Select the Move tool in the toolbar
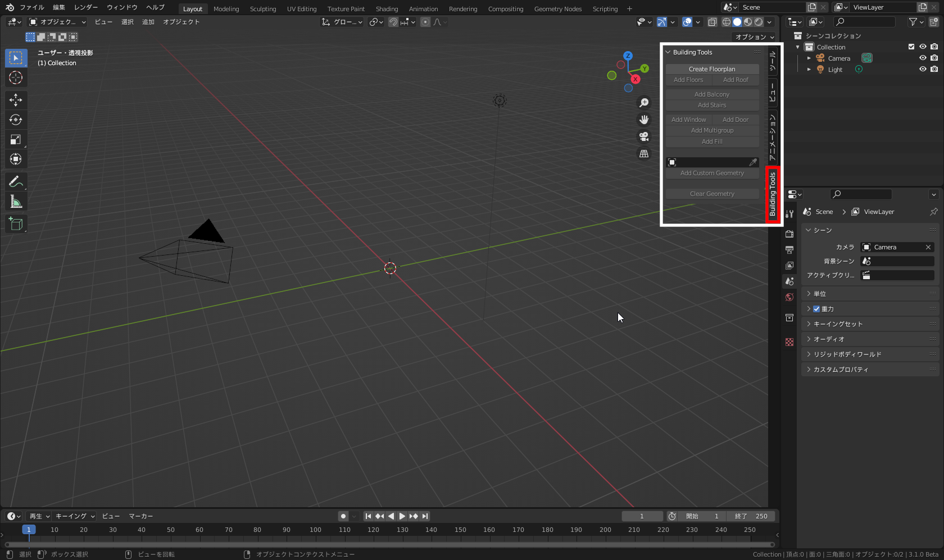944x560 pixels. point(16,100)
